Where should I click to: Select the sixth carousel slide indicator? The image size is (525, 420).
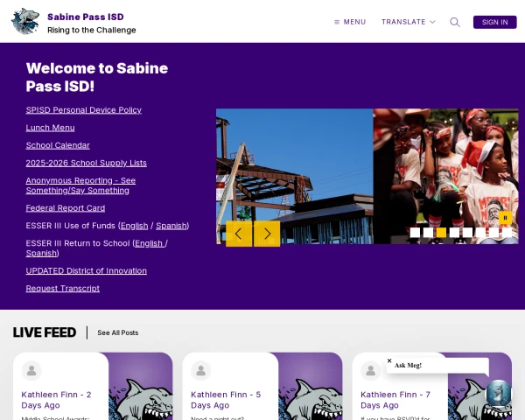(x=480, y=232)
